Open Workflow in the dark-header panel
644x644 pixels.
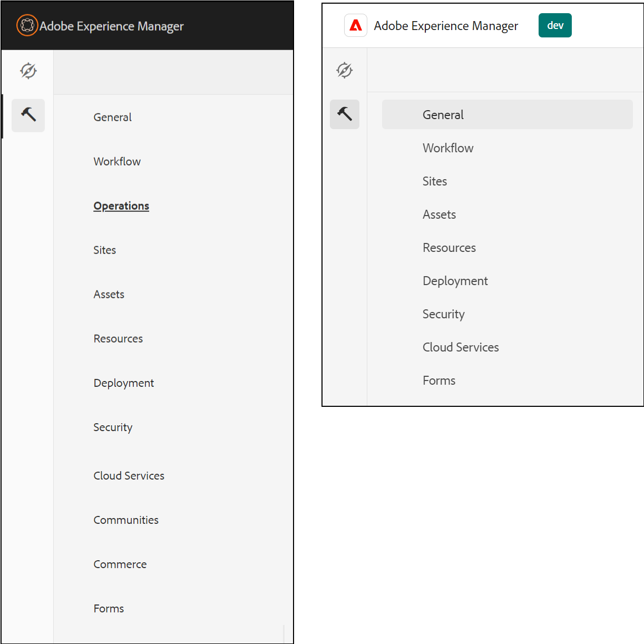[x=117, y=162]
